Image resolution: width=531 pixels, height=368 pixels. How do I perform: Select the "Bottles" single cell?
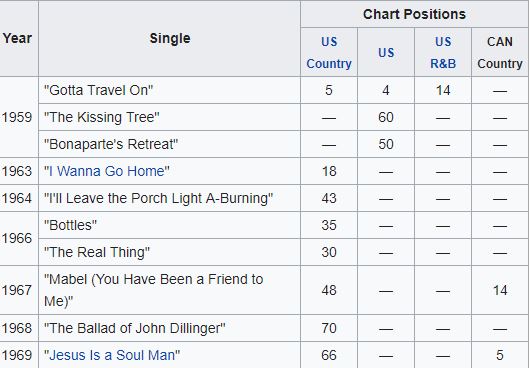tap(170, 225)
